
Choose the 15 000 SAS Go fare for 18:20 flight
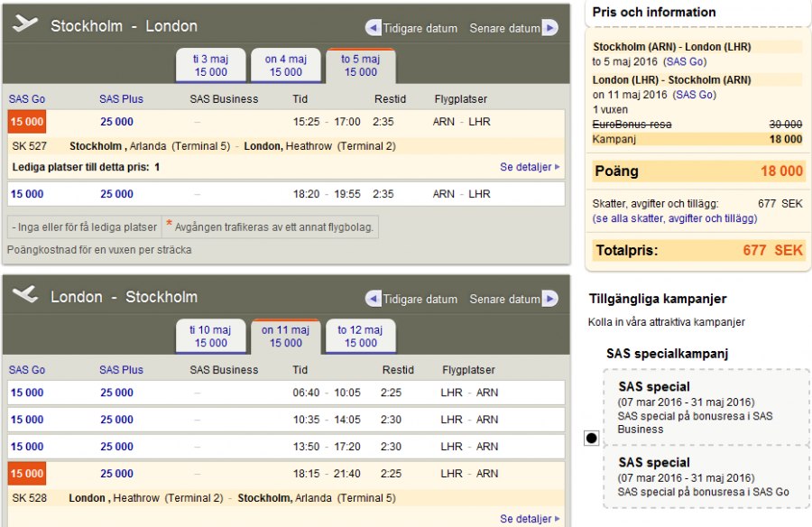pos(27,194)
